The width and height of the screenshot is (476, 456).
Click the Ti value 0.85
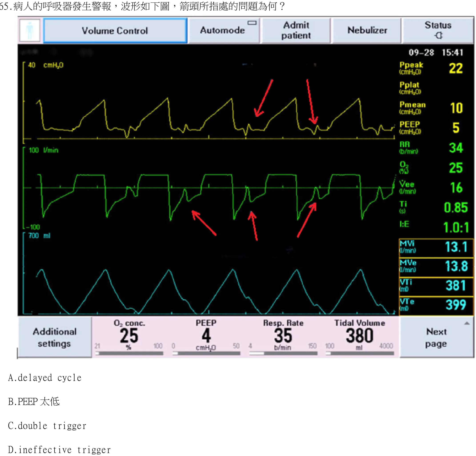click(x=456, y=208)
